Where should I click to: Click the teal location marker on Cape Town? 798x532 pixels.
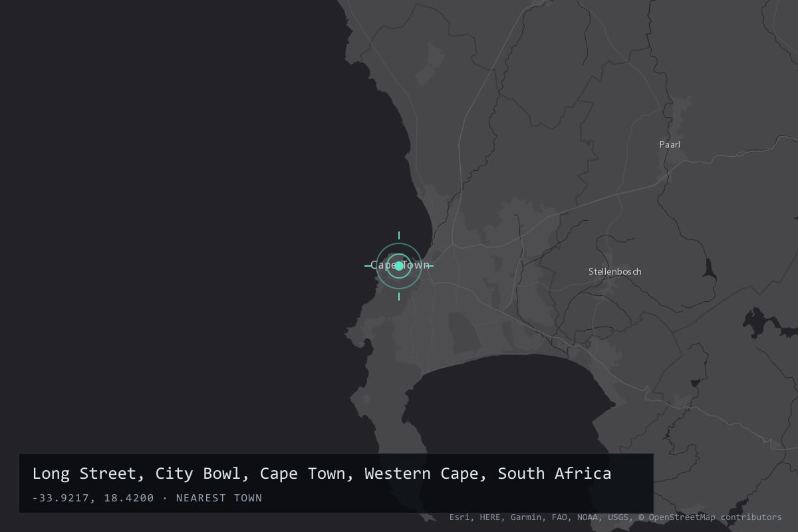click(x=399, y=266)
